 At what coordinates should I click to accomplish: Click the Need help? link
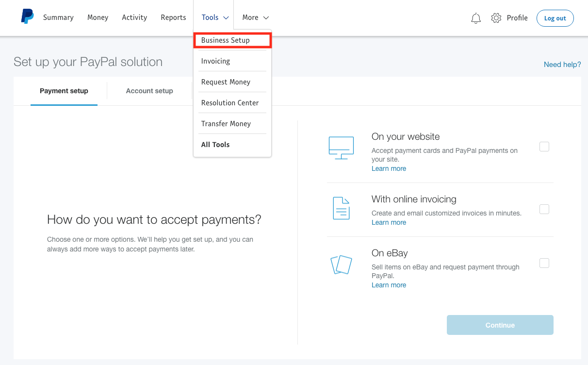click(562, 65)
